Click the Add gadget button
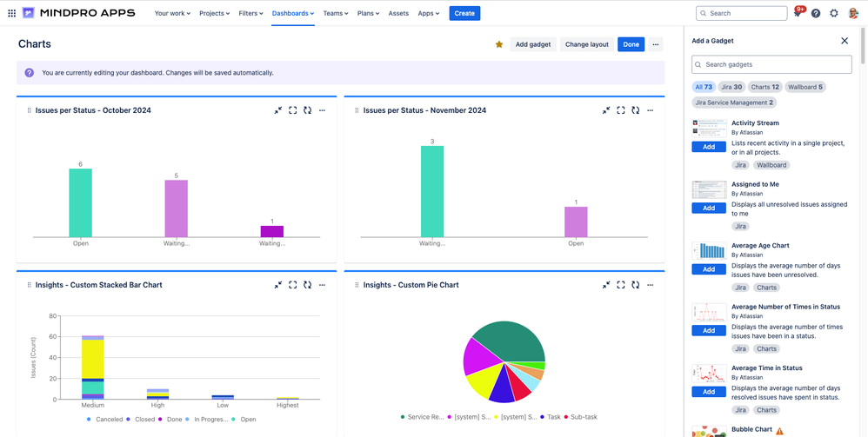This screenshot has height=437, width=868. coord(532,44)
